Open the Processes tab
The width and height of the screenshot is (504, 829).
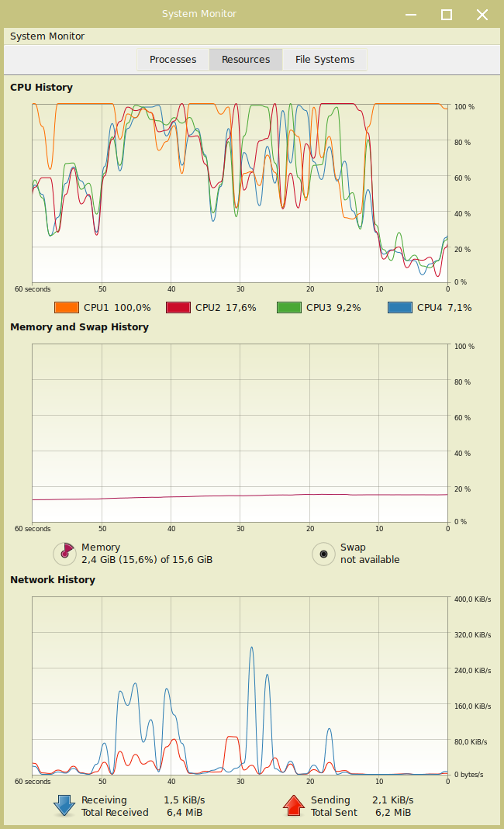[173, 59]
